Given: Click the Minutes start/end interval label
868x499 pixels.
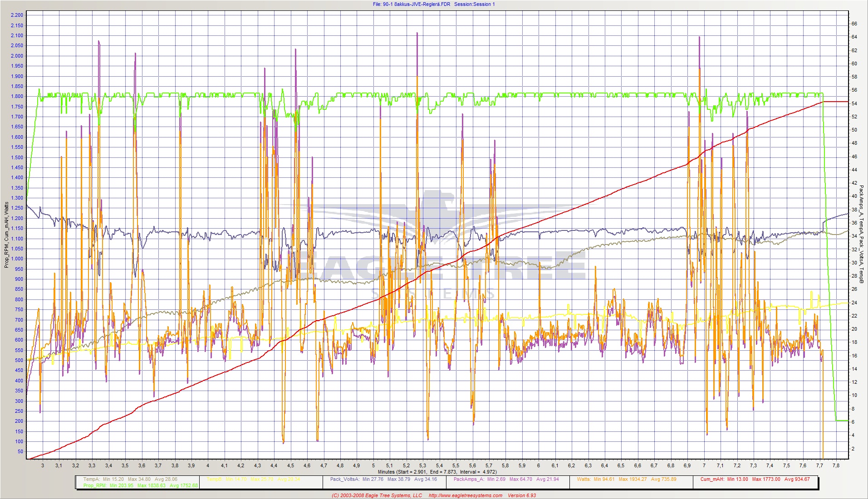Looking at the screenshot, I should coord(437,472).
